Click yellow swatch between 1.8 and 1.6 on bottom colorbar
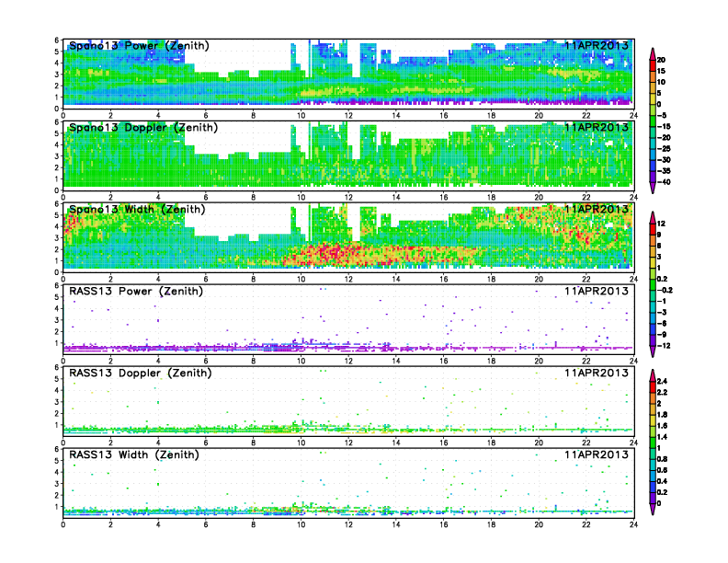 click(653, 420)
